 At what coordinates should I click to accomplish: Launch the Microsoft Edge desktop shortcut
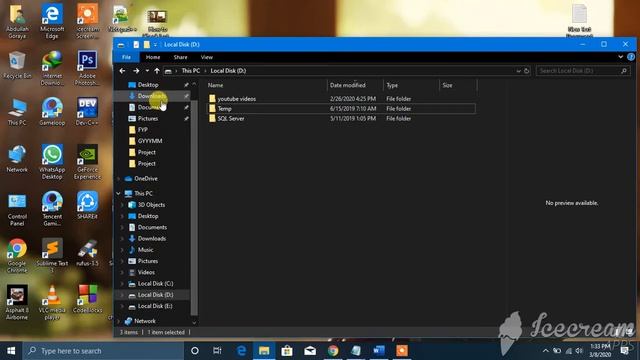tap(52, 20)
